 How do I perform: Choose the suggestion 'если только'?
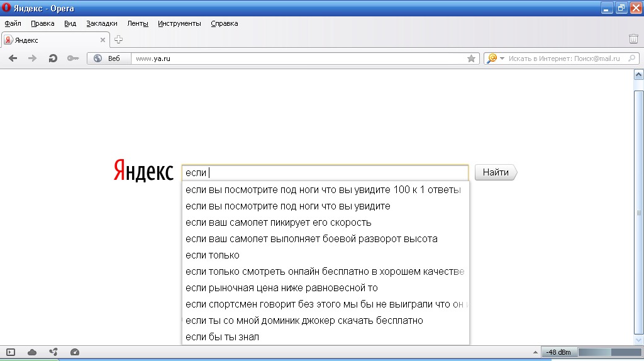(325, 255)
